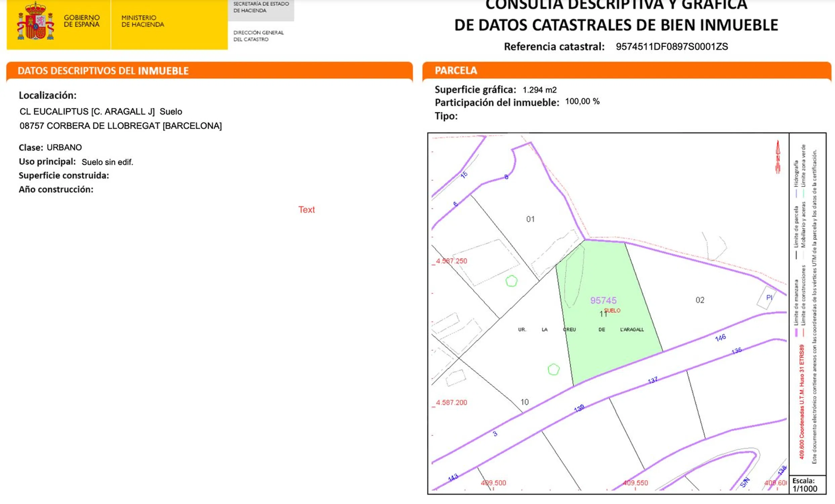Click street number 146 label
Viewport: 835px width, 504px height.
coord(720,338)
